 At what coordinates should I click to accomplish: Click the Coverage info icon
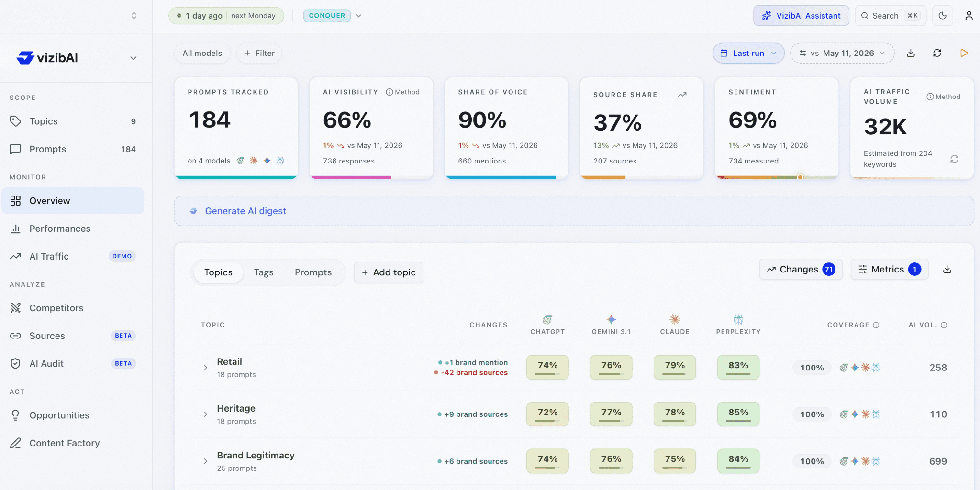pyautogui.click(x=876, y=325)
